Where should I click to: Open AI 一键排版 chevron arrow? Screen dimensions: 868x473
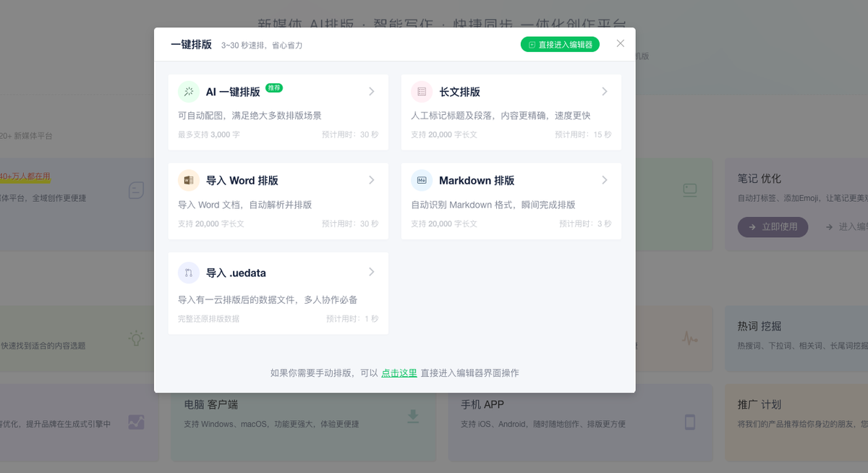click(371, 91)
